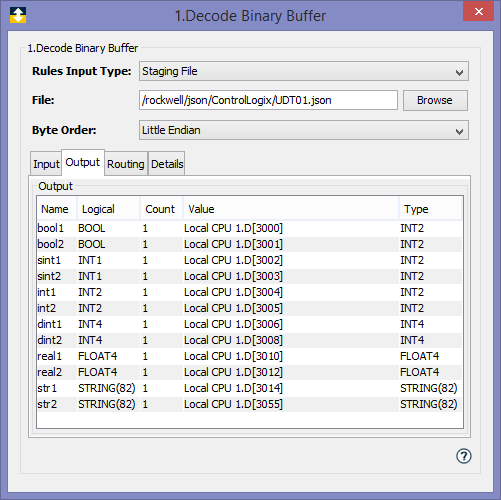The height and width of the screenshot is (500, 501).
Task: Click the real1 value Local CPU 1.D[3010]
Action: (233, 356)
